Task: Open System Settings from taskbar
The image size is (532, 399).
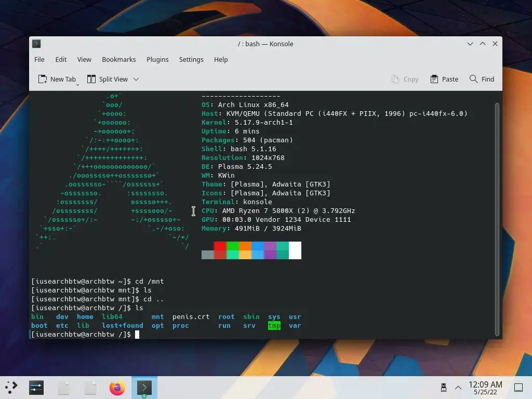Action: point(36,388)
